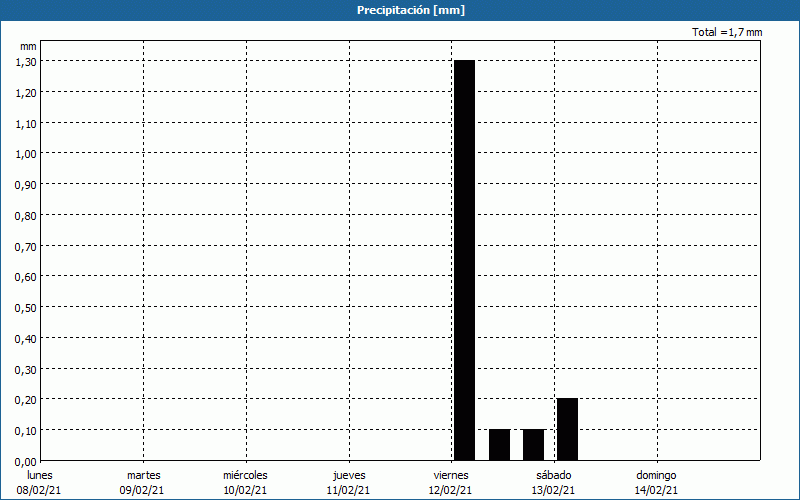This screenshot has width=800, height=500.
Task: Click the 0,60 y-axis value
Action: 26,277
